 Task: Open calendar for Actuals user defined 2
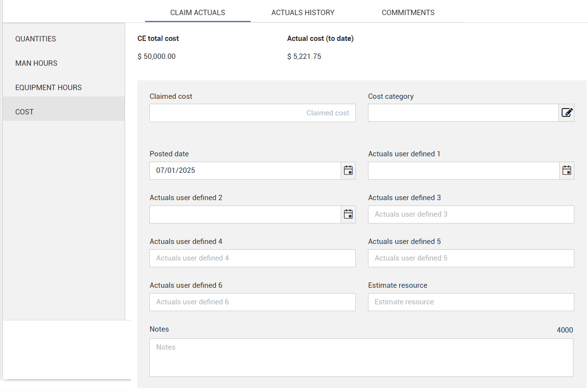348,214
